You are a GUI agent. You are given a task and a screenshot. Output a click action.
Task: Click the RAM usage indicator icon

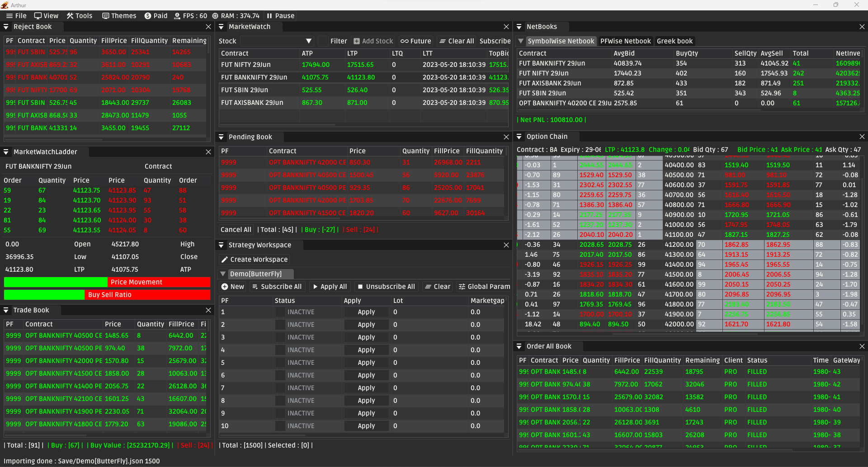click(215, 16)
